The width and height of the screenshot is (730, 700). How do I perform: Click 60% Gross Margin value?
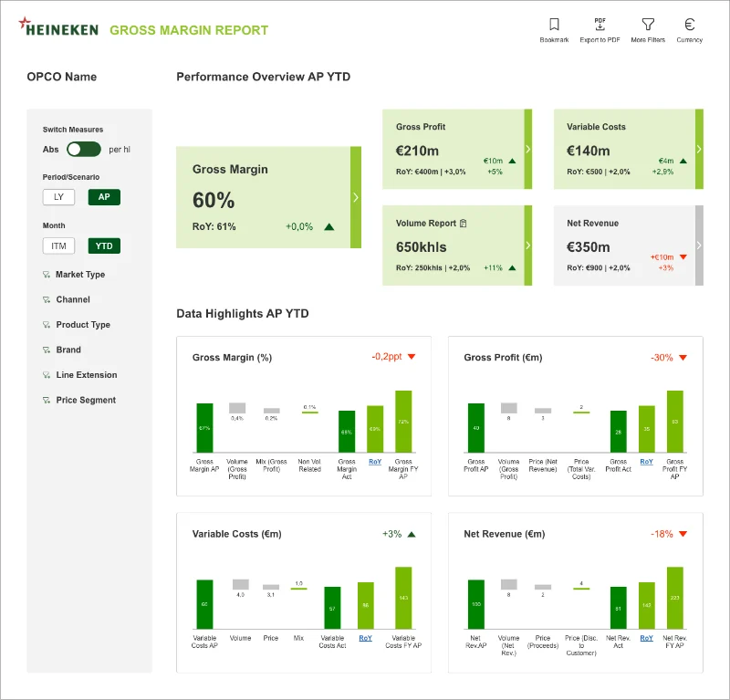[214, 200]
